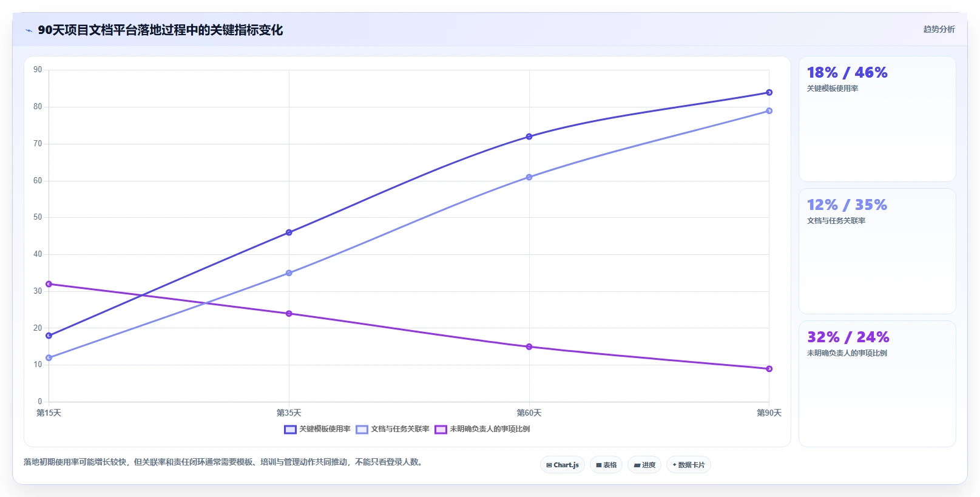Click the 关键模板使用率 point at 第90天
This screenshot has width=980, height=497.
coord(769,92)
